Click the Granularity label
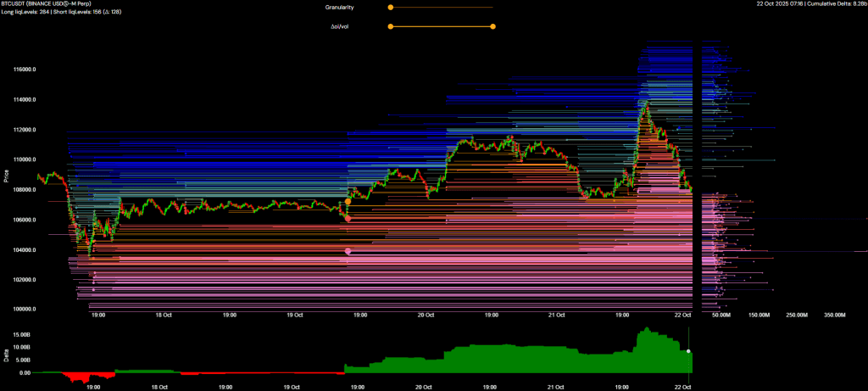The height and width of the screenshot is (391, 868). [340, 7]
